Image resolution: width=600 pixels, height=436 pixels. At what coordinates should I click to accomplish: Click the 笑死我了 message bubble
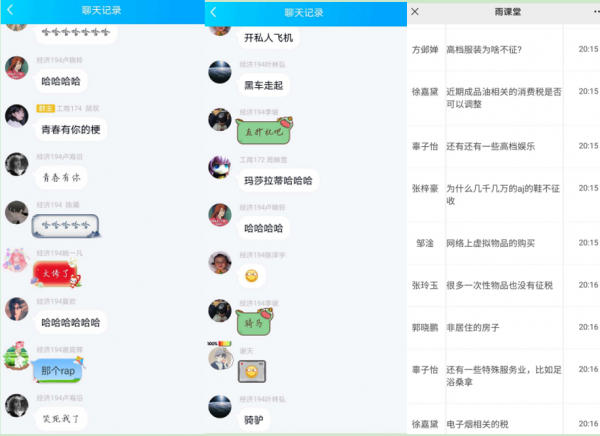(x=61, y=417)
